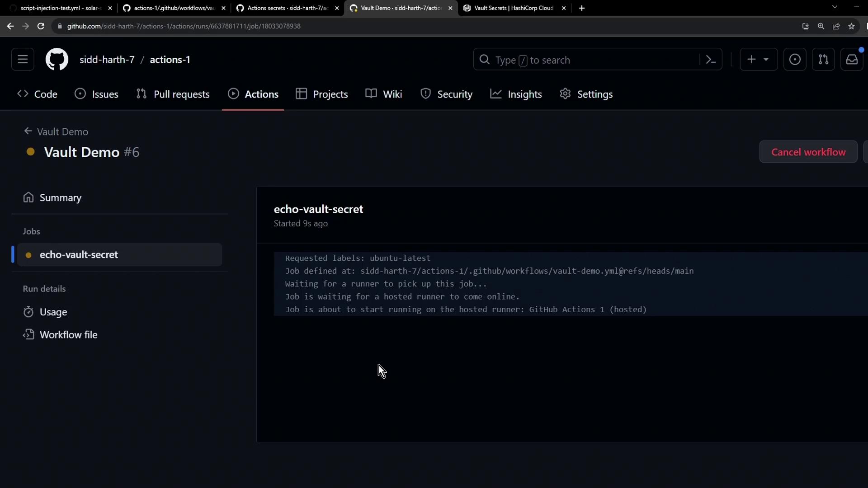Select the echo-vault-secret job in sidebar

(x=79, y=255)
